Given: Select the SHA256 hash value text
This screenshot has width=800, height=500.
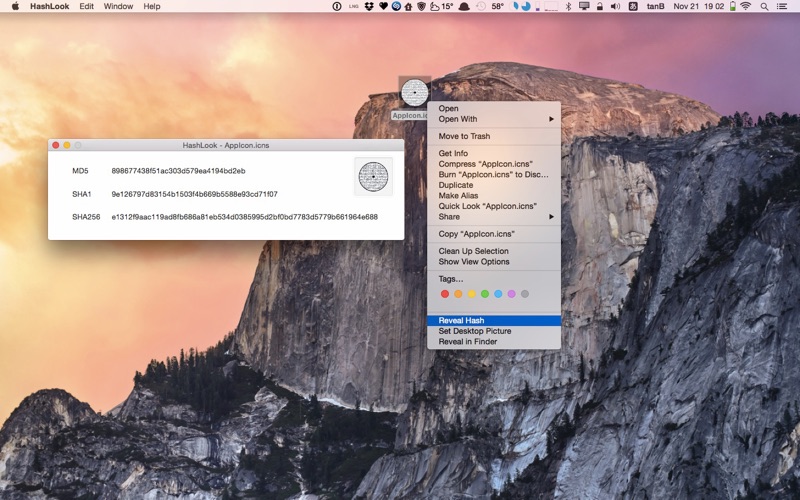Looking at the screenshot, I should coord(245,217).
